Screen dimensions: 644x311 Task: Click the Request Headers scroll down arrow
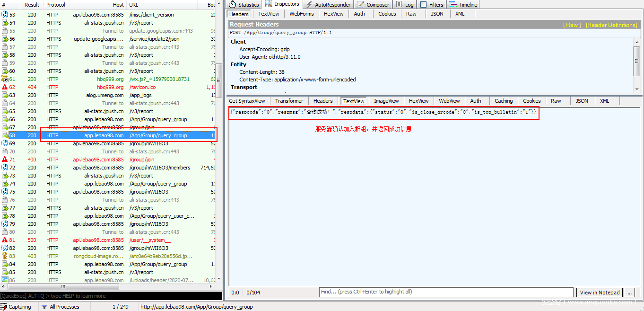[637, 89]
